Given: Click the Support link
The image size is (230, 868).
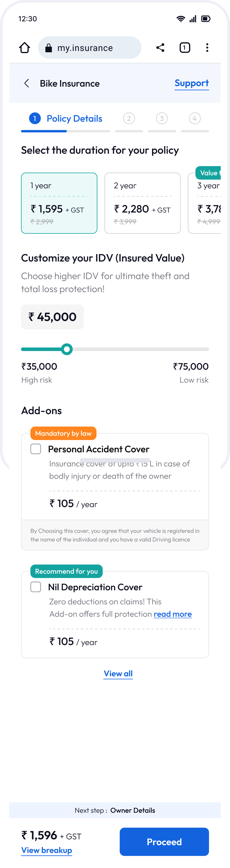Looking at the screenshot, I should click(x=192, y=83).
